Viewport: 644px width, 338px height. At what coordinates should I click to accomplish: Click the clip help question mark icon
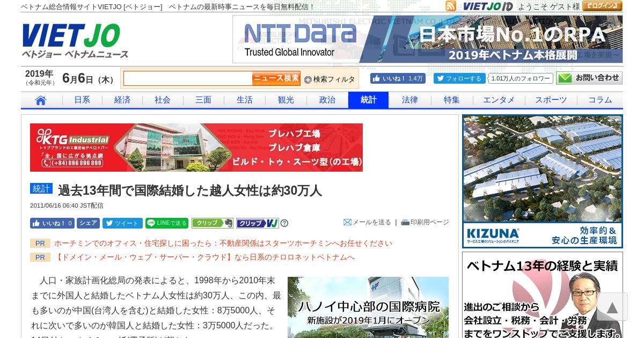point(284,223)
